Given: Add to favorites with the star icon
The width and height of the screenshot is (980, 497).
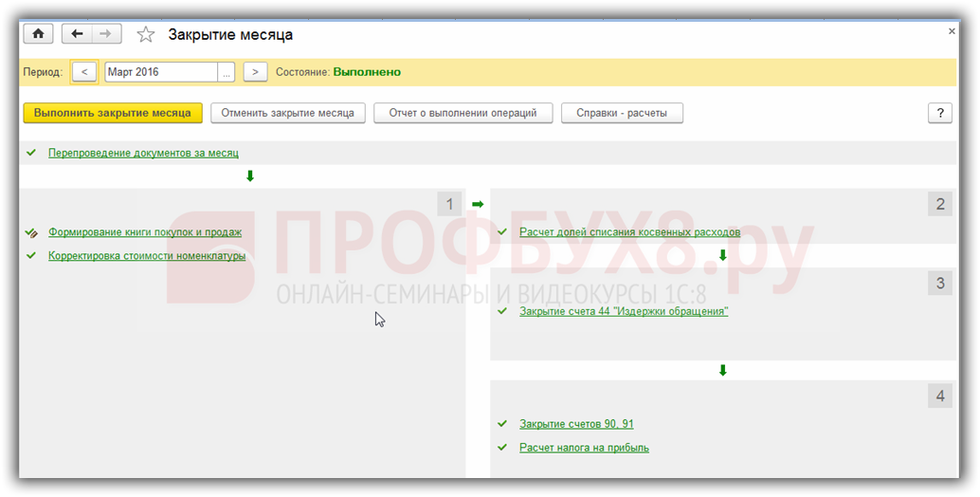Looking at the screenshot, I should (x=146, y=34).
